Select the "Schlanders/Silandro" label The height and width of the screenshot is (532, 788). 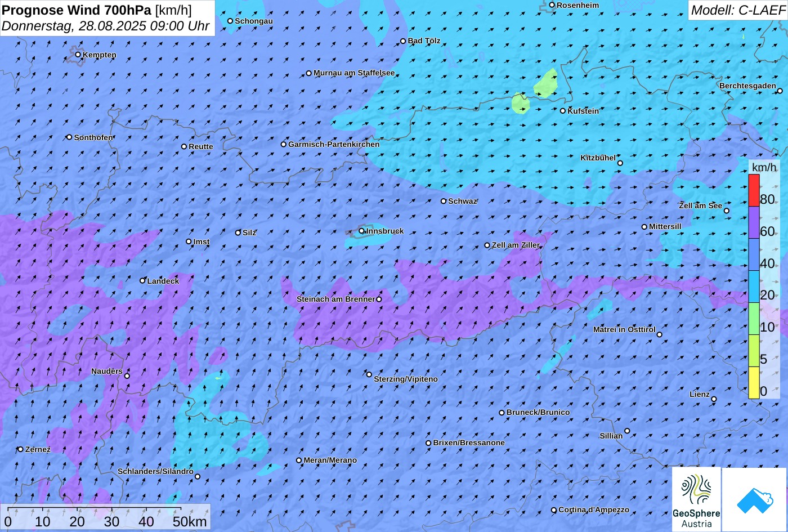click(x=155, y=471)
